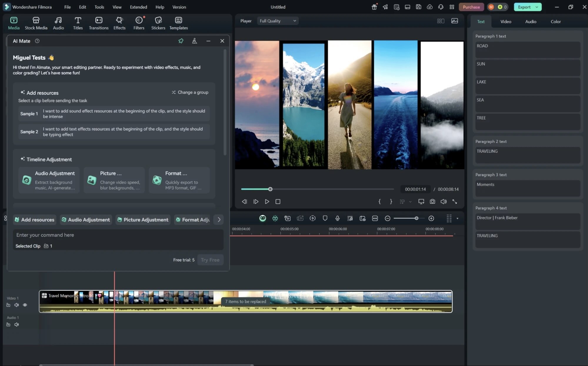The width and height of the screenshot is (588, 366).
Task: Lock the Video 1 track
Action: point(8,305)
